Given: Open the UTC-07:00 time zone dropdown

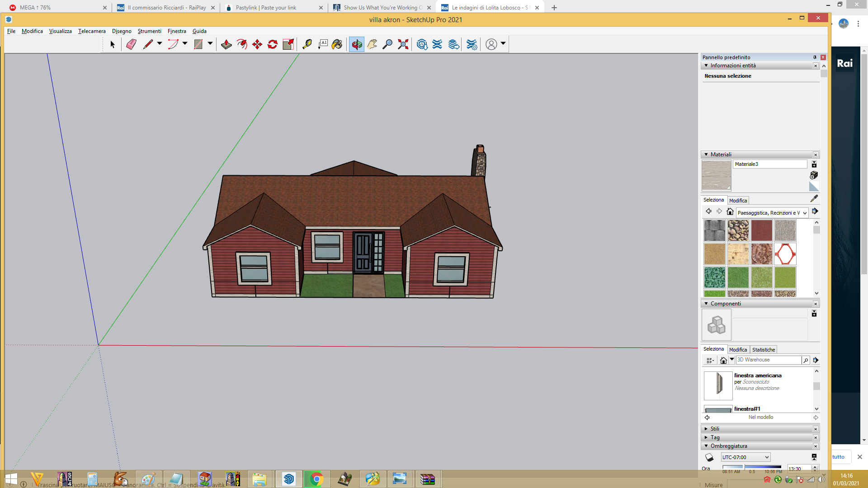Looking at the screenshot, I should point(745,457).
